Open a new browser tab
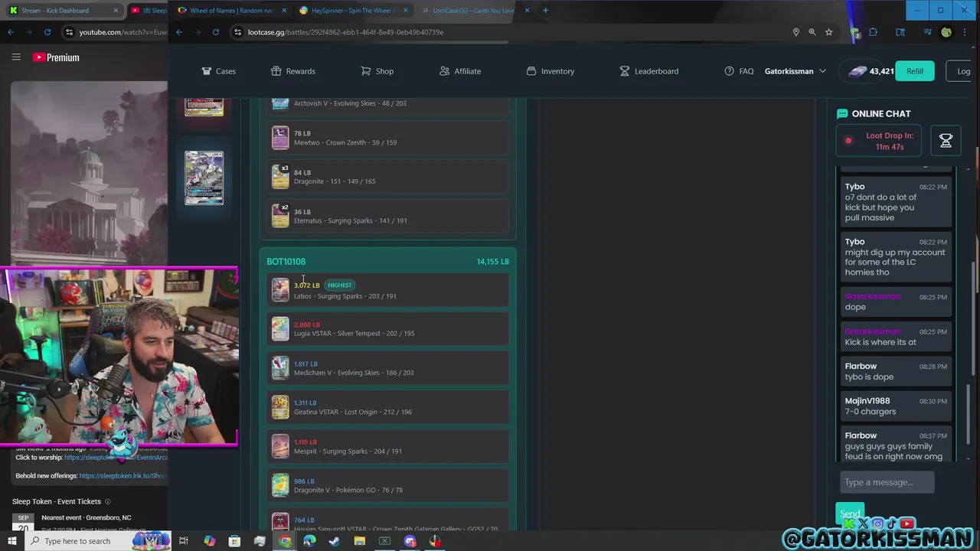This screenshot has height=551, width=980. pos(545,11)
